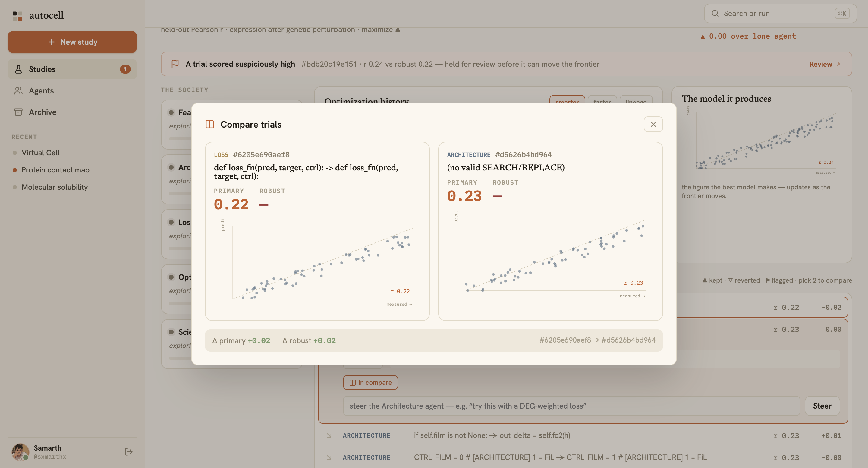This screenshot has height=468, width=868.
Task: Close the Compare trials dialog
Action: pyautogui.click(x=653, y=125)
